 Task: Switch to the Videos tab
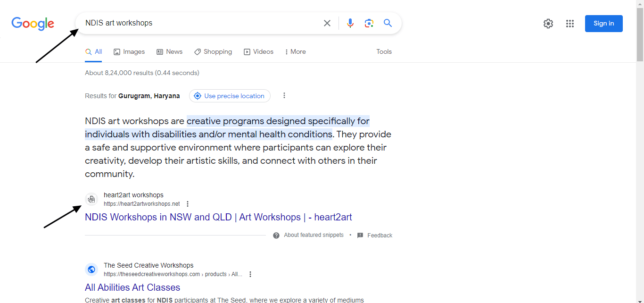258,52
